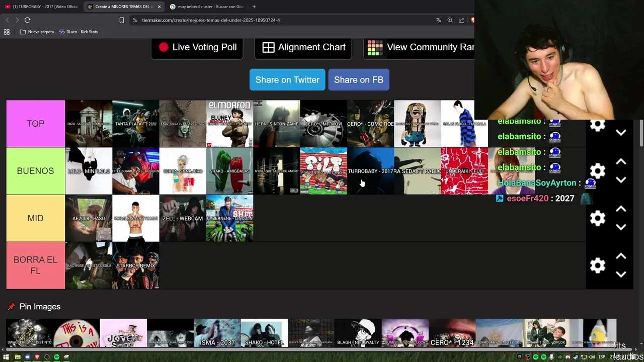Click the red BORRA EL FL tier label
644x362 pixels.
(36, 265)
